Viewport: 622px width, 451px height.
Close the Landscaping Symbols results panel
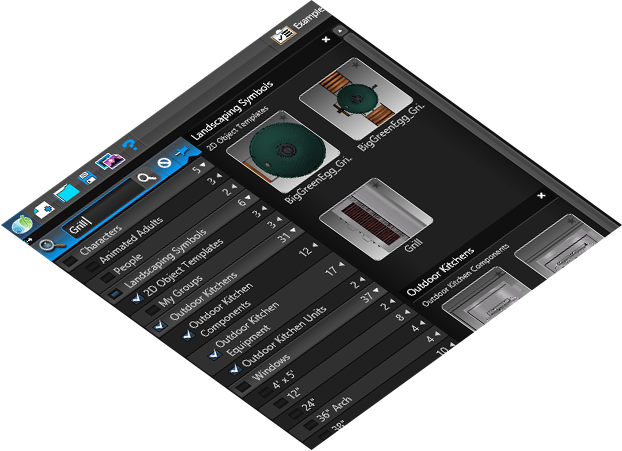(326, 39)
